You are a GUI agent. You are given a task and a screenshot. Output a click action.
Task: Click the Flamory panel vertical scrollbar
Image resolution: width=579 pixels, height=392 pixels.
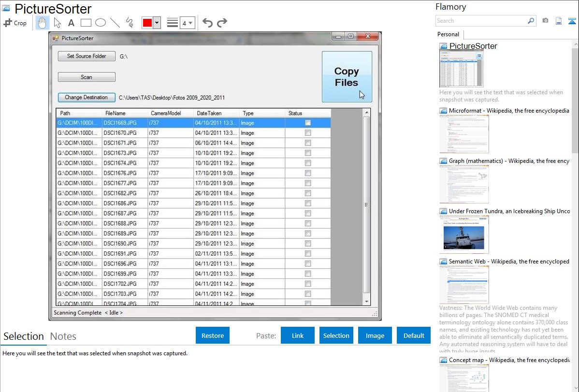(x=575, y=100)
